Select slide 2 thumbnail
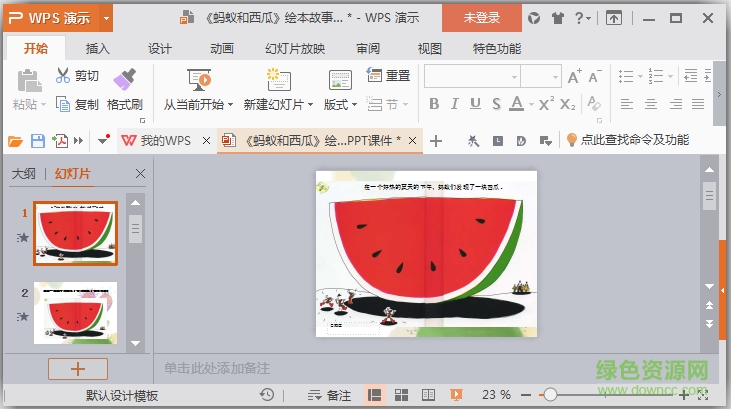The image size is (731, 409). [x=76, y=313]
